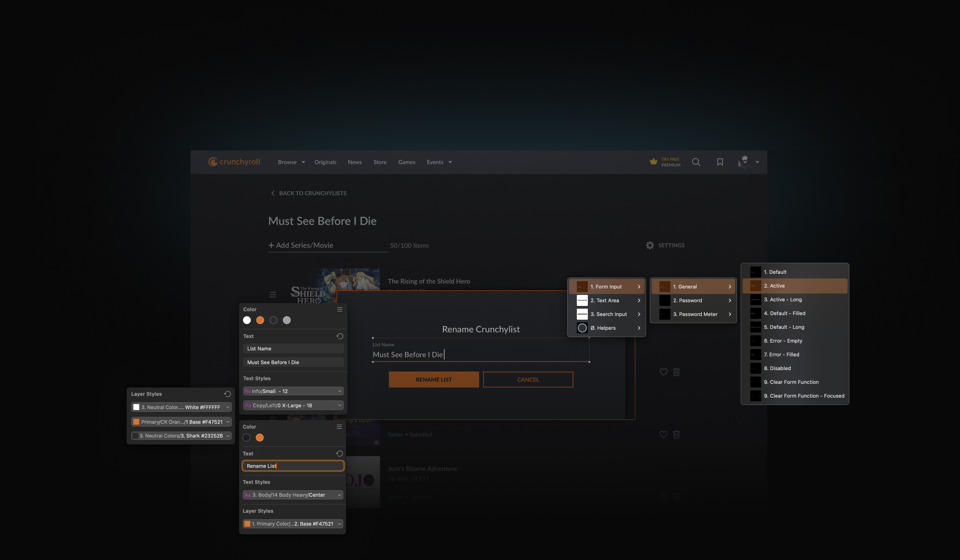Select dark swatch in upper Color panel

pos(273,320)
